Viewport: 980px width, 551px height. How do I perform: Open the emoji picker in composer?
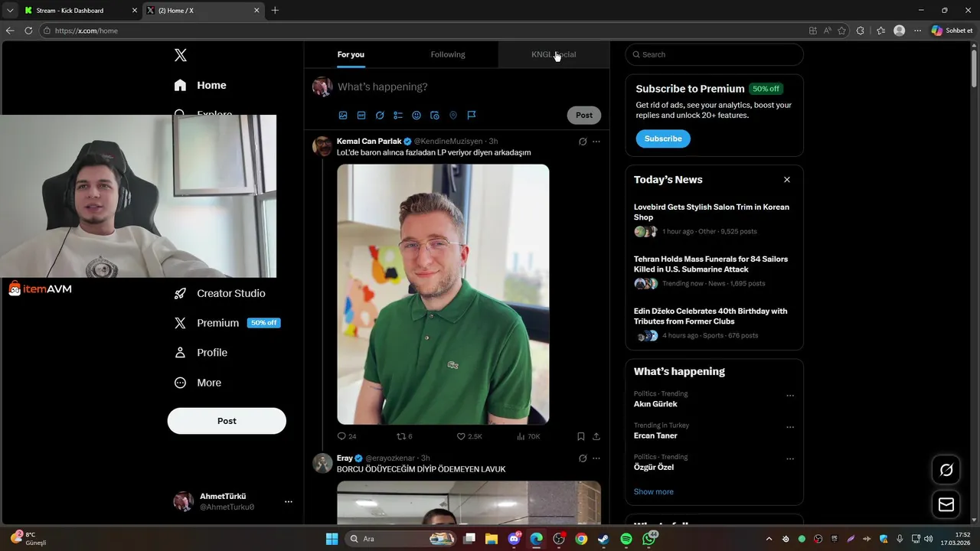[416, 116]
